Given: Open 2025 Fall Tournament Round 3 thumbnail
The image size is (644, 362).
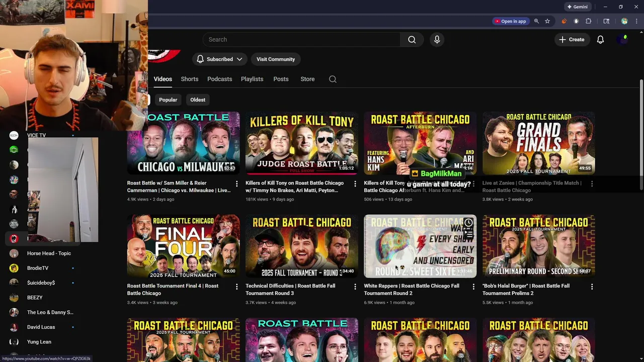Looking at the screenshot, I should click(302, 246).
